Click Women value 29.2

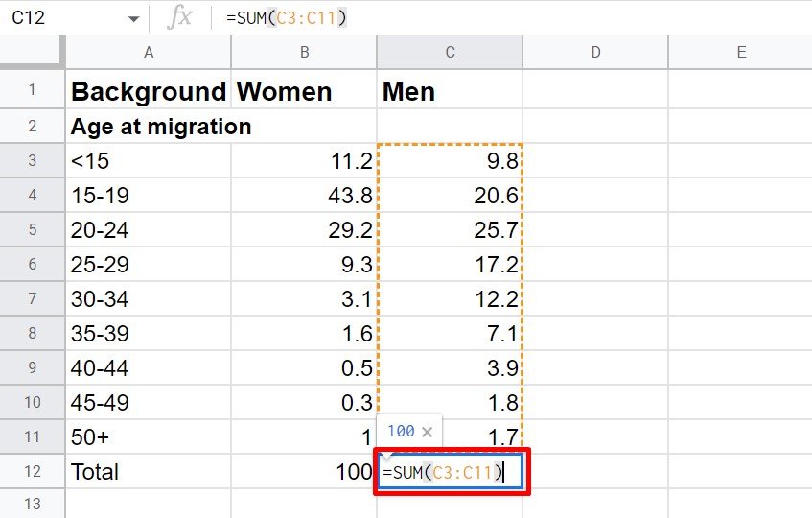pos(304,229)
